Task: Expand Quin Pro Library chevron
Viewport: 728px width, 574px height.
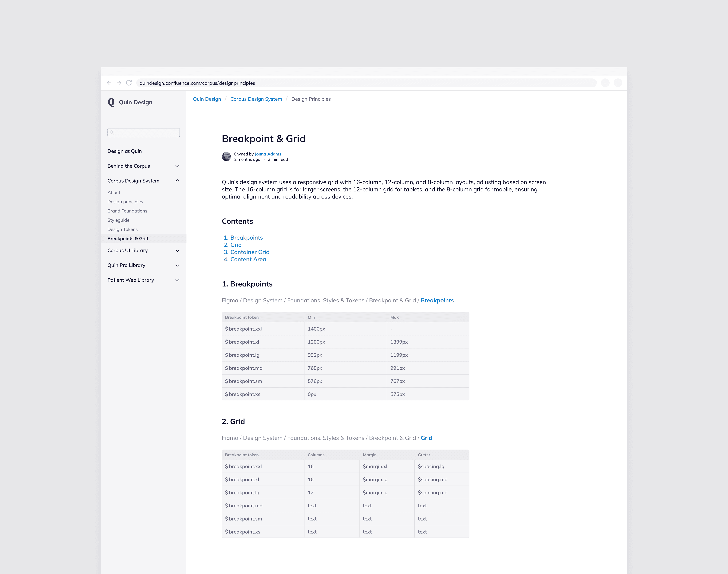Action: click(177, 265)
